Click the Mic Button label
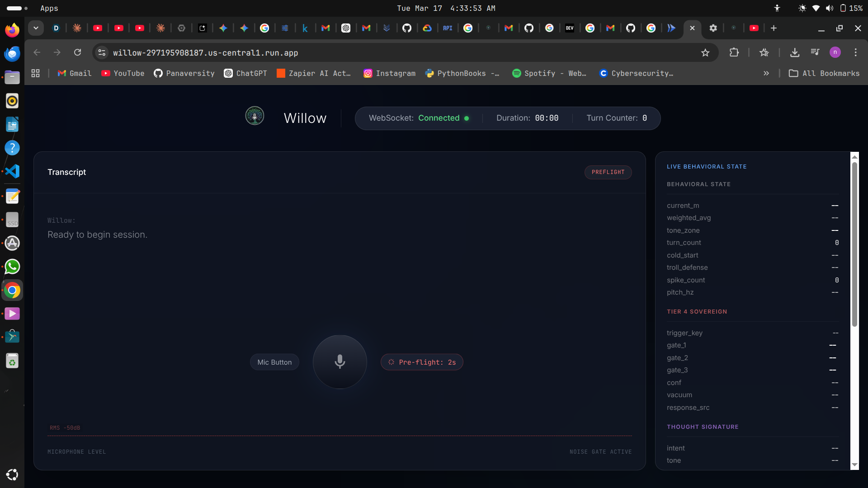Image resolution: width=868 pixels, height=488 pixels. [274, 362]
